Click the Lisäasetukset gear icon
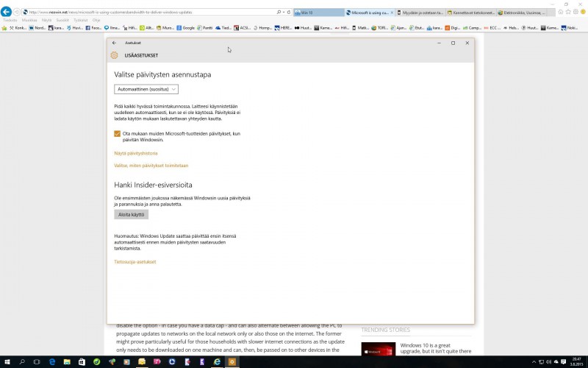Screen dimensions: 588x368 click(x=114, y=55)
